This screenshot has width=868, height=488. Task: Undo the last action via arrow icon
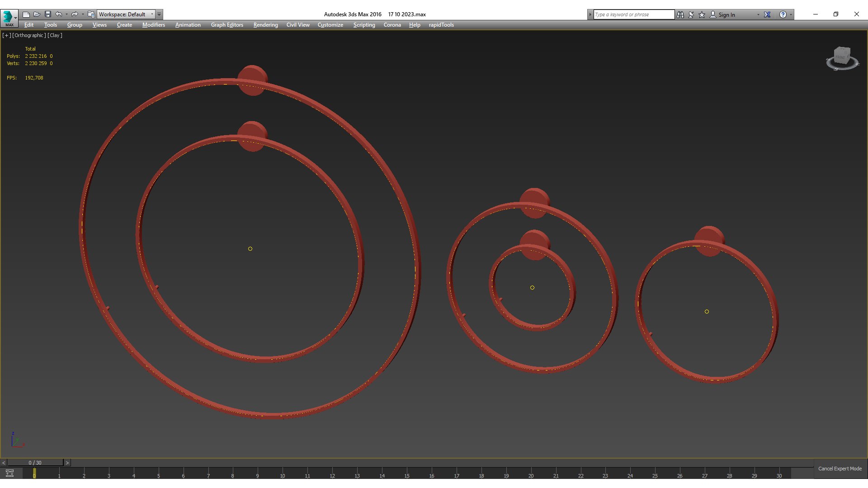click(x=59, y=14)
